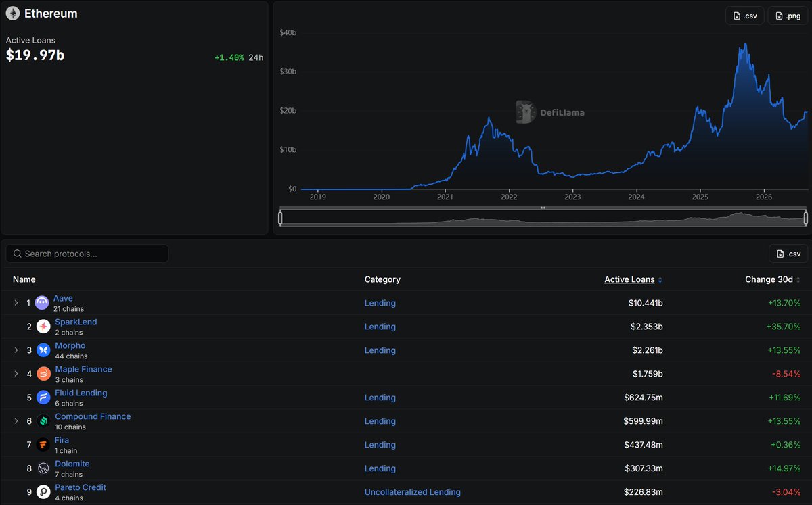The height and width of the screenshot is (505, 812).
Task: Click the $599.99m Compound Finance value
Action: [x=644, y=421]
